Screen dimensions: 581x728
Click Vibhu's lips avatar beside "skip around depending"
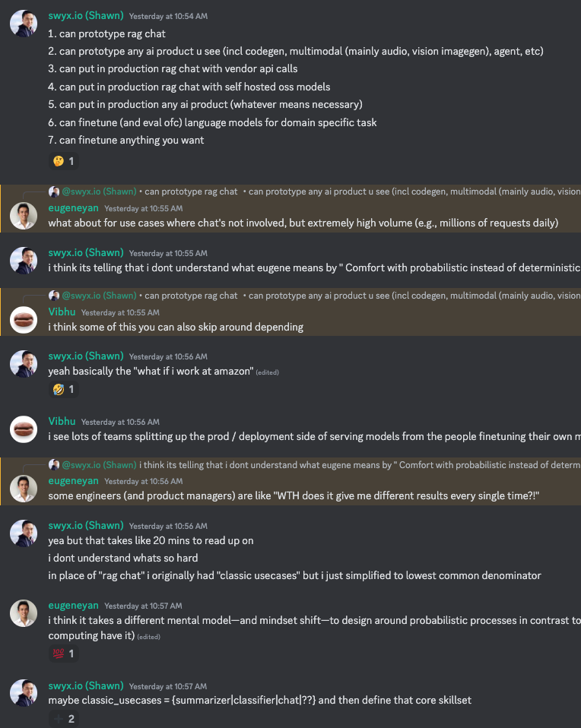(24, 319)
